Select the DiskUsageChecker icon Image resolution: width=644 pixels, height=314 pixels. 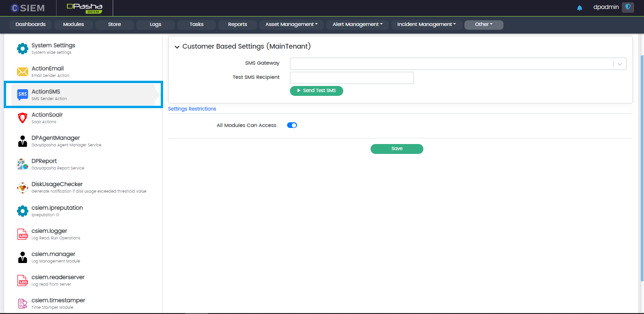tap(23, 187)
